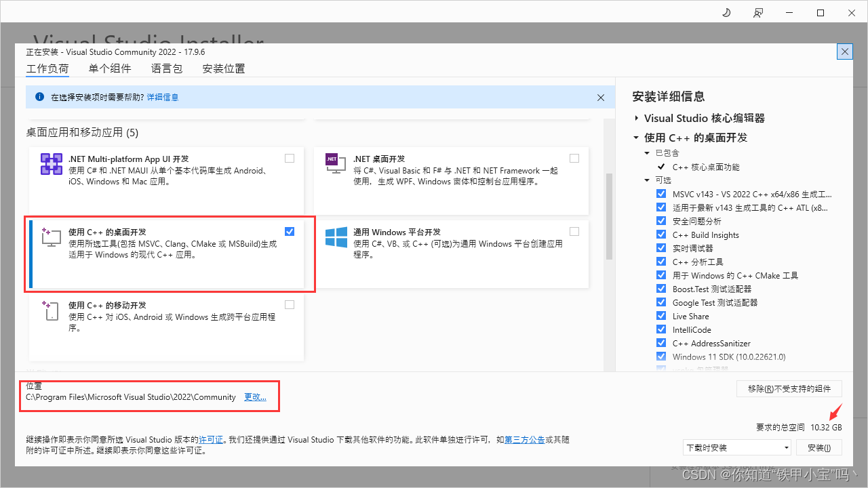868x488 pixels.
Task: Click the blue info icon in the help banner
Action: coord(39,97)
